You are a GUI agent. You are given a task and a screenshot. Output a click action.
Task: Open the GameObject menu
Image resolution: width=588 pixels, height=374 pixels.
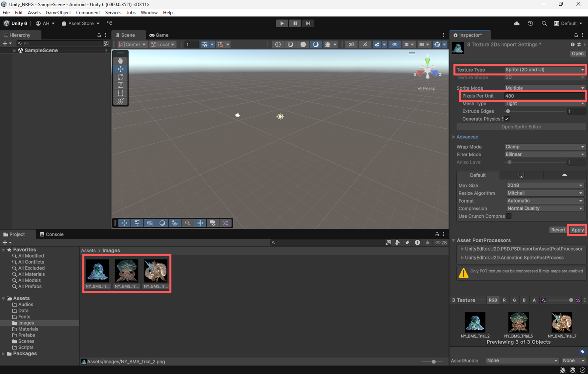(x=58, y=13)
